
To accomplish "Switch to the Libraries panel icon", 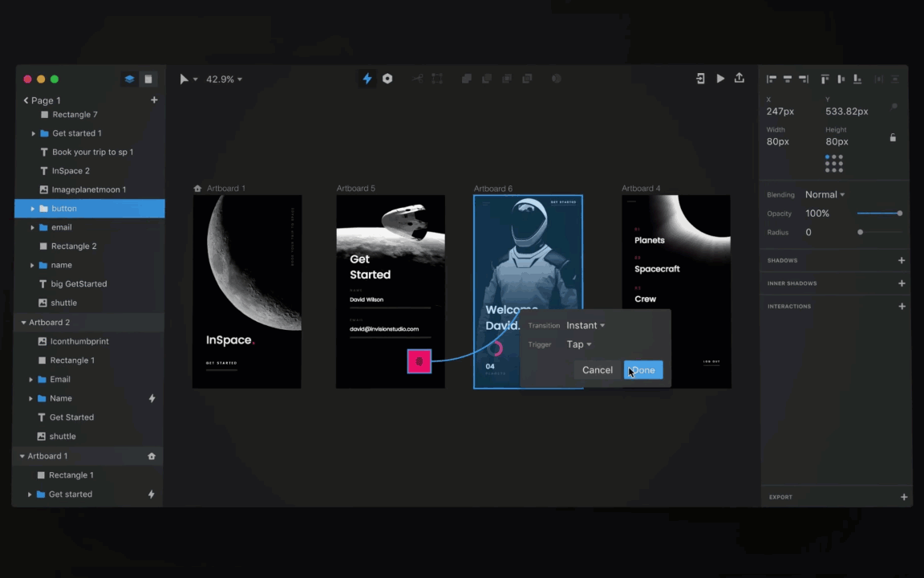I will [x=148, y=79].
